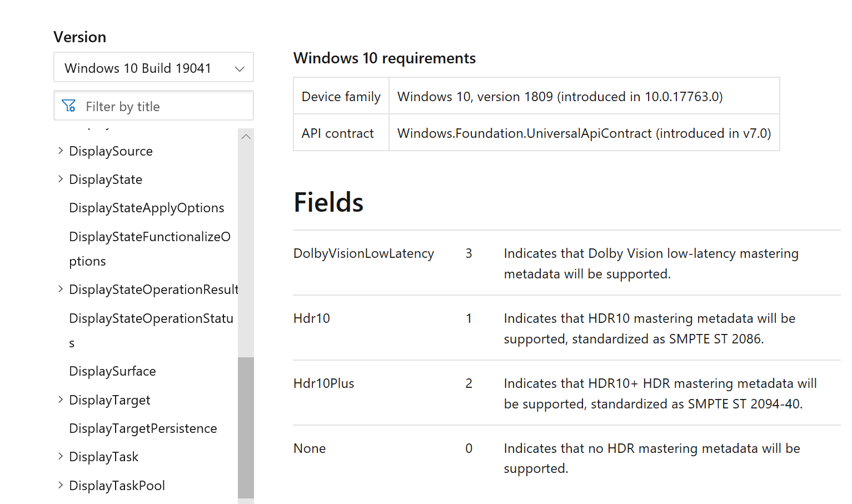Expand the DisplayState tree node
Image resolution: width=852 pixels, height=504 pixels.
coord(61,179)
